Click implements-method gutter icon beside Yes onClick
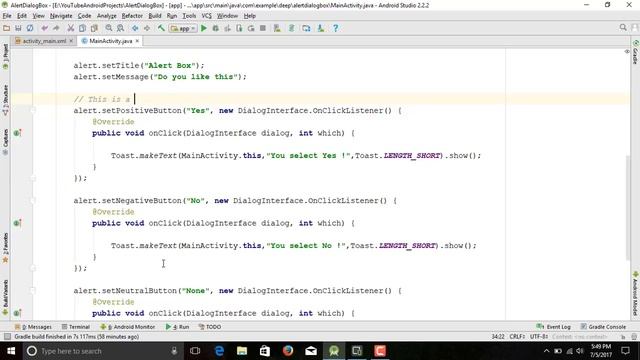 [x=17, y=133]
